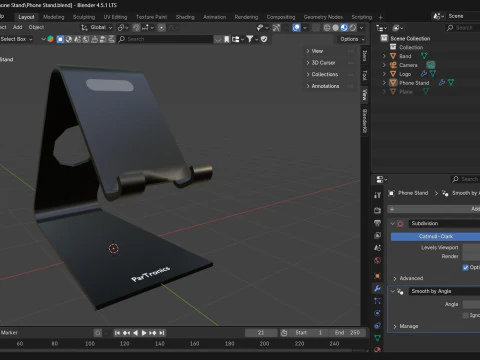The width and height of the screenshot is (480, 360).
Task: Click the End frame field 250
Action: coord(347,333)
